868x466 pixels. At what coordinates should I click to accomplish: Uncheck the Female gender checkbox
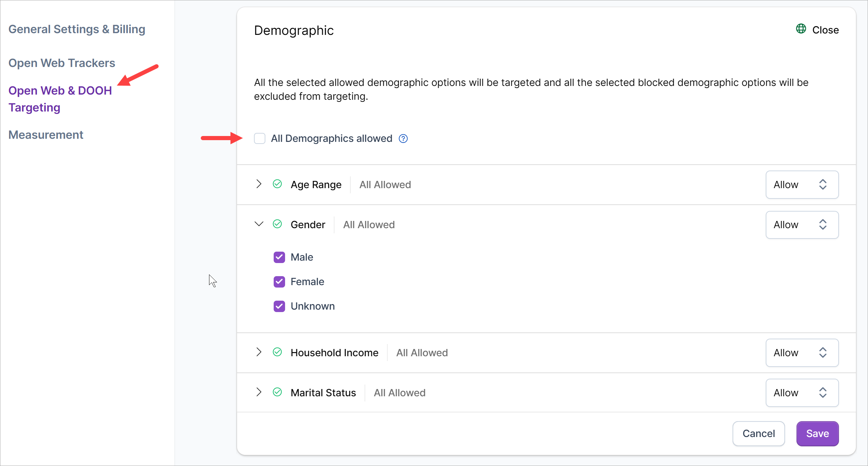point(279,282)
